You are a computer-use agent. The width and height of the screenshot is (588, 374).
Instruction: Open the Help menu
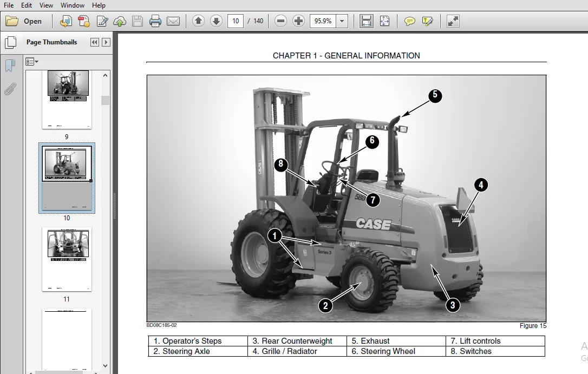point(99,5)
